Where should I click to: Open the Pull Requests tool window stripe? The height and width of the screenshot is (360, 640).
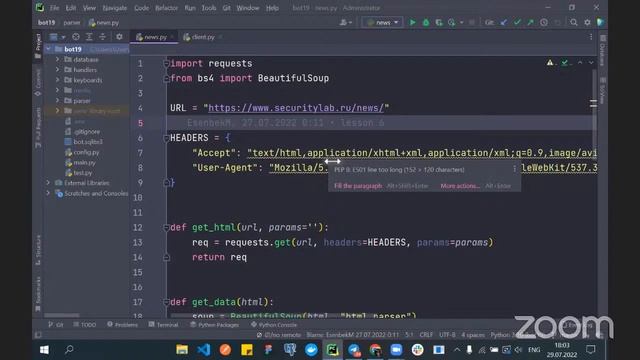tap(38, 127)
